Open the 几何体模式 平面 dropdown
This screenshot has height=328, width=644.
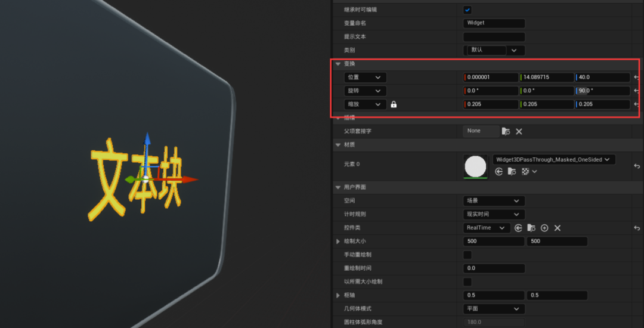(x=494, y=309)
